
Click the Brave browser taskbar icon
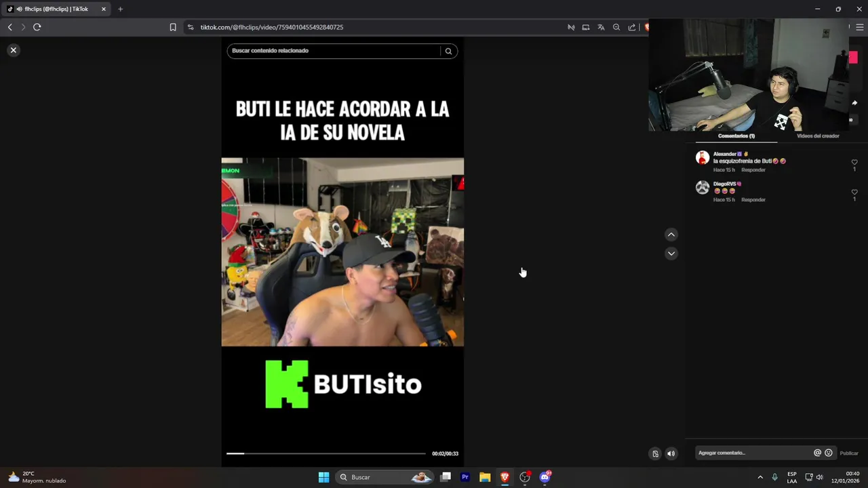pyautogui.click(x=505, y=477)
